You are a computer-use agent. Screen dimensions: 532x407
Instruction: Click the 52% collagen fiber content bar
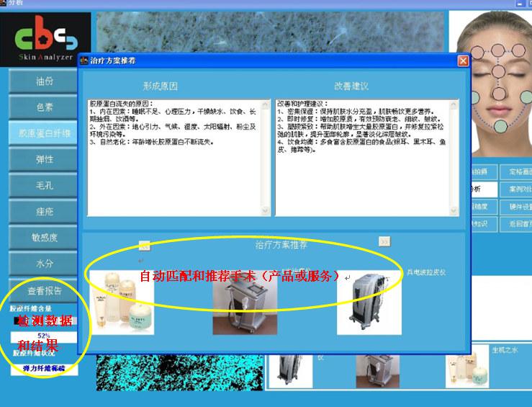pos(44,336)
